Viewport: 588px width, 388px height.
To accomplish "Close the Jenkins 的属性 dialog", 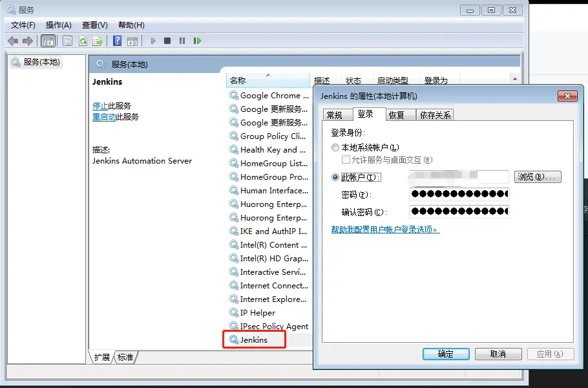I will pyautogui.click(x=567, y=96).
